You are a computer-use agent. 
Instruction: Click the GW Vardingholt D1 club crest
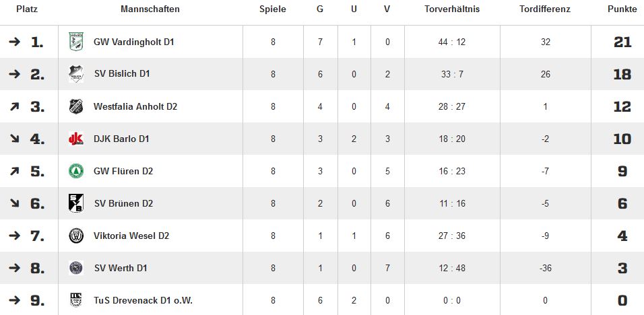point(76,42)
